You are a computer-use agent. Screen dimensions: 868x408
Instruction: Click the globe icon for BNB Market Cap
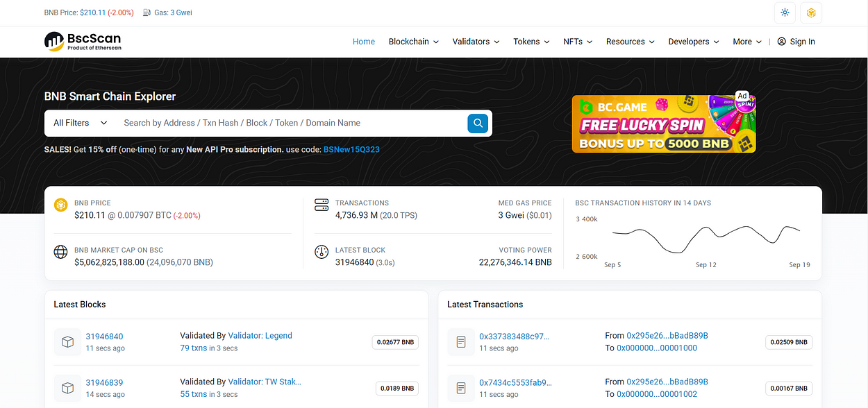tap(60, 252)
